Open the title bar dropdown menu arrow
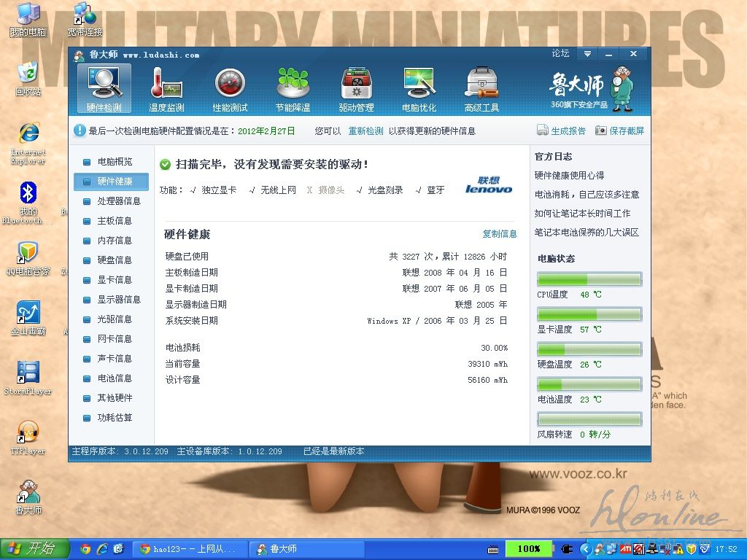The height and width of the screenshot is (560, 747). [x=587, y=54]
